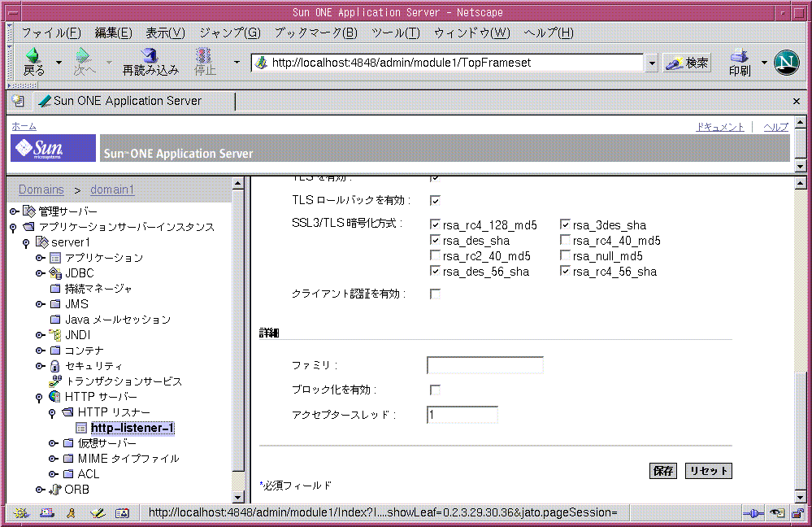Open the 表示(V) menu

(x=165, y=33)
